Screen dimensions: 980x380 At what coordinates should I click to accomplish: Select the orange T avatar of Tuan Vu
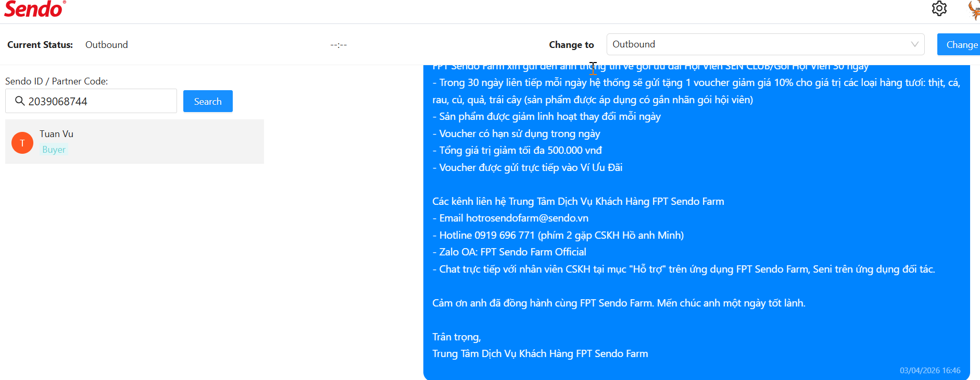[22, 143]
